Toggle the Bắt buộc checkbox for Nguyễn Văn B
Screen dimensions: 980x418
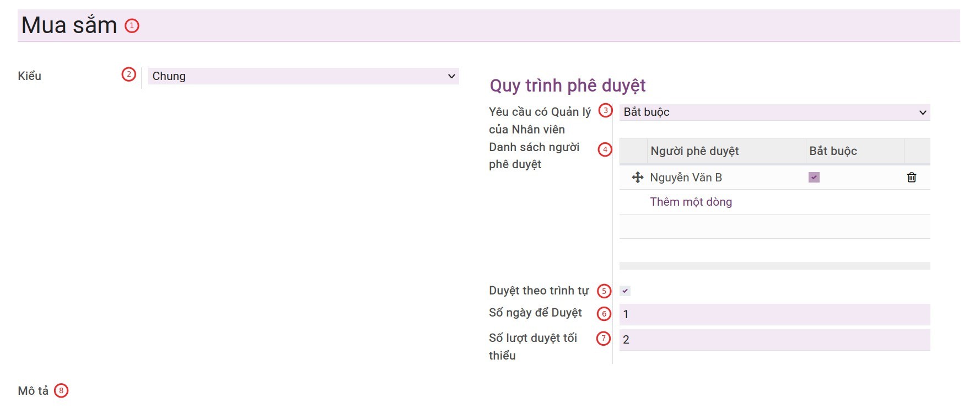pos(814,178)
